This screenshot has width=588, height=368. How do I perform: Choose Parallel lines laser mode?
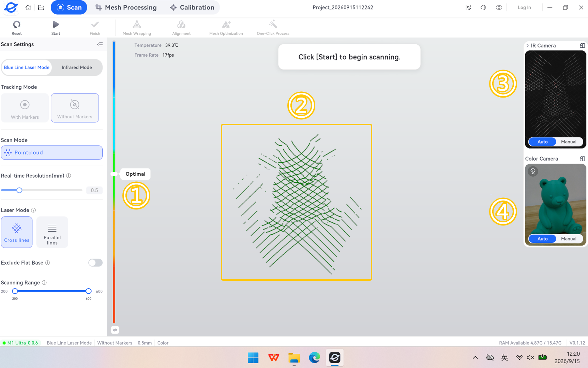[52, 232]
